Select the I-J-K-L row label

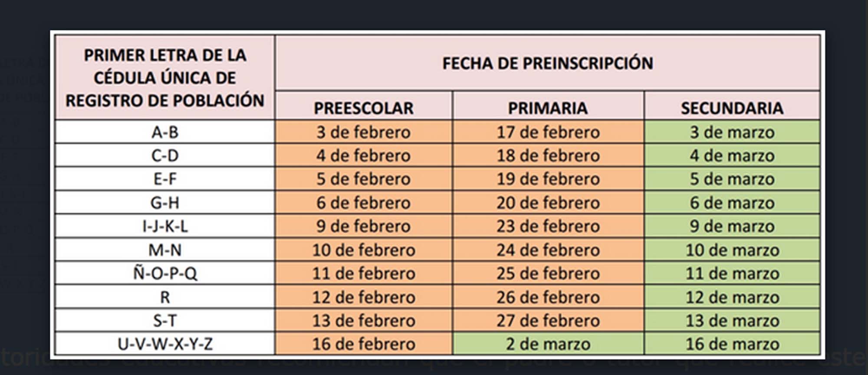[x=165, y=226]
